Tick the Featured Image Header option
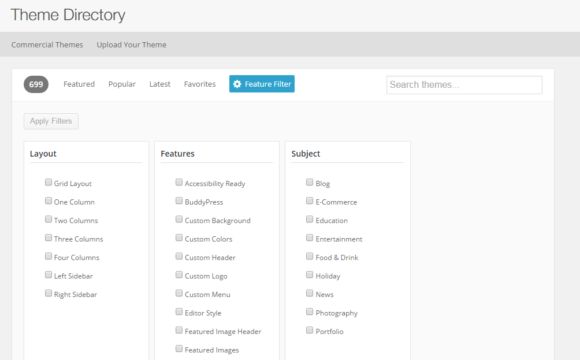 coord(179,330)
